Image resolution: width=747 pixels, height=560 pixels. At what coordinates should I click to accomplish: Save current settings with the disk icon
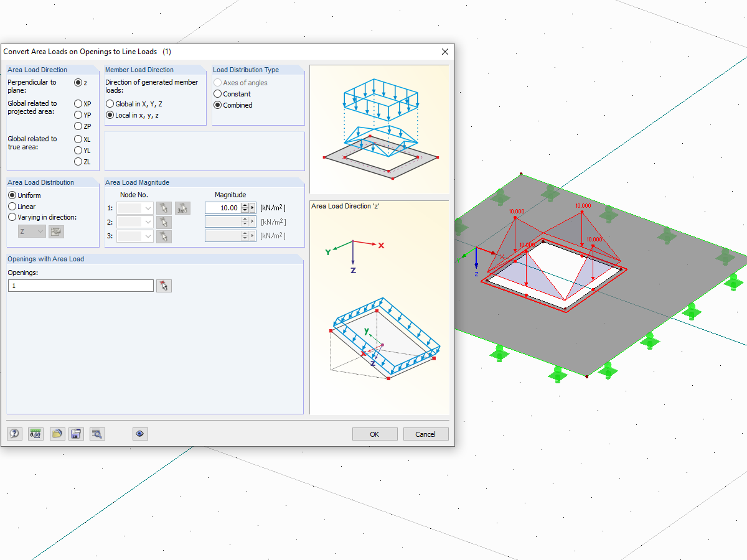[x=76, y=434]
